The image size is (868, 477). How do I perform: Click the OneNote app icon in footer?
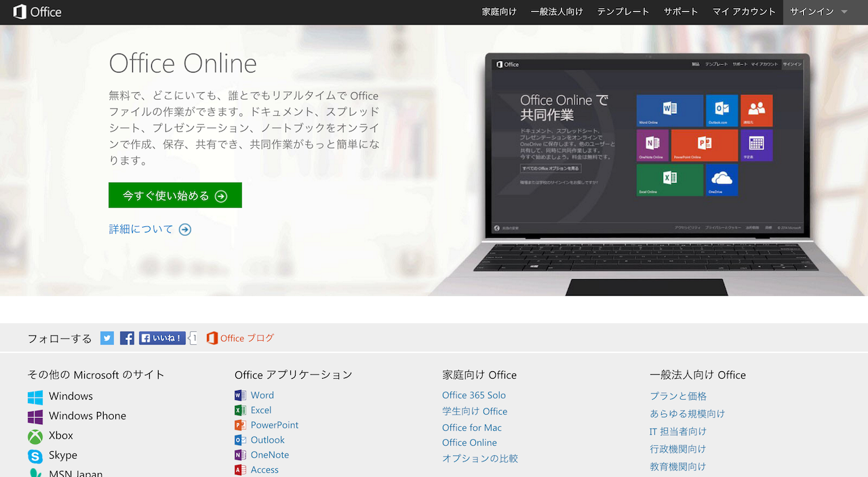pyautogui.click(x=240, y=455)
